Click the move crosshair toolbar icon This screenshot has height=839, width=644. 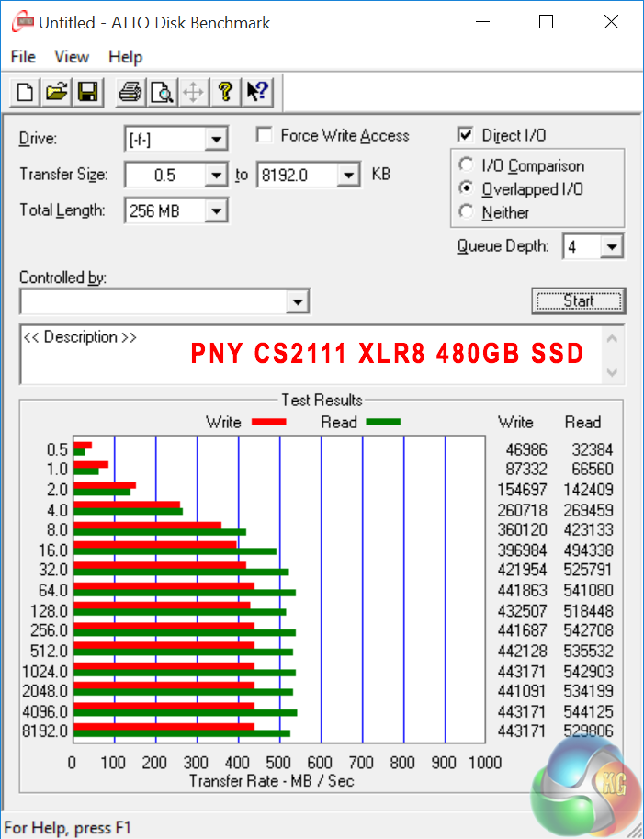click(193, 92)
